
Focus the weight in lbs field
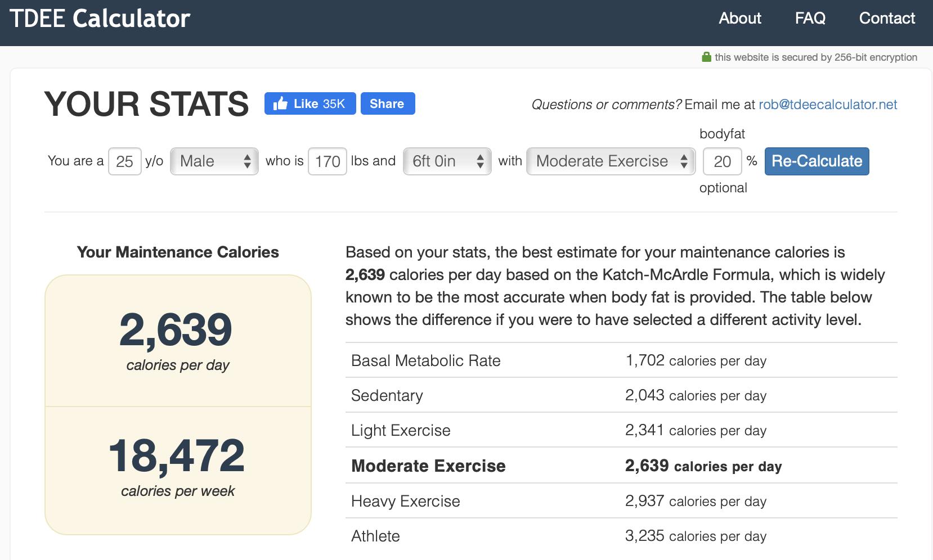pyautogui.click(x=327, y=161)
